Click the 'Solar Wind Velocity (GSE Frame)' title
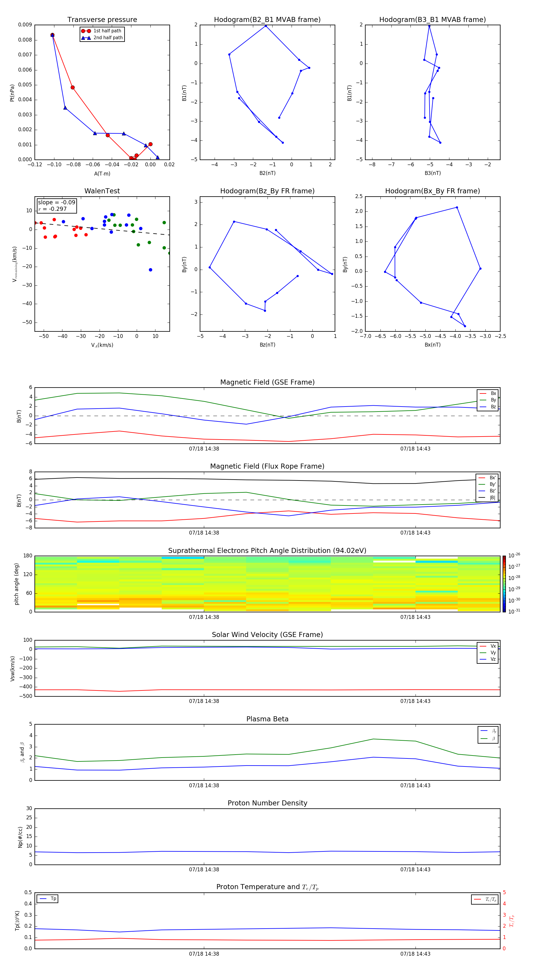The image size is (535, 980). [x=267, y=635]
